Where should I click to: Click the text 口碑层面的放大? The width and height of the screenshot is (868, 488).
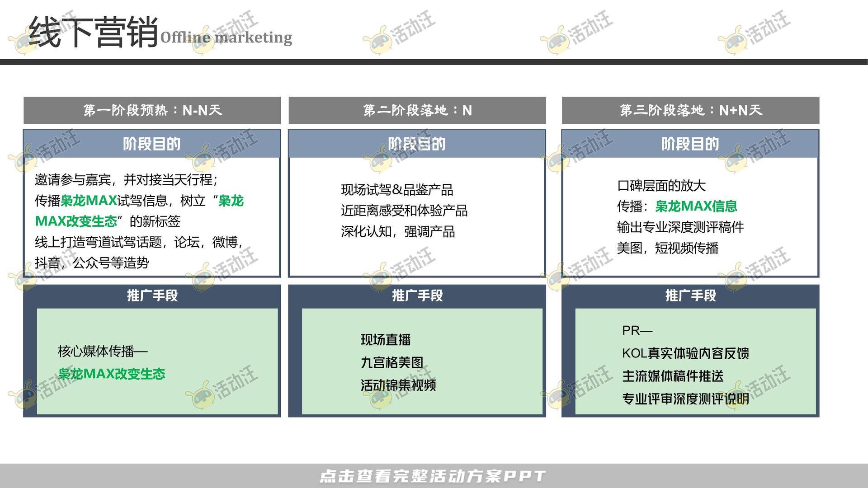[661, 186]
